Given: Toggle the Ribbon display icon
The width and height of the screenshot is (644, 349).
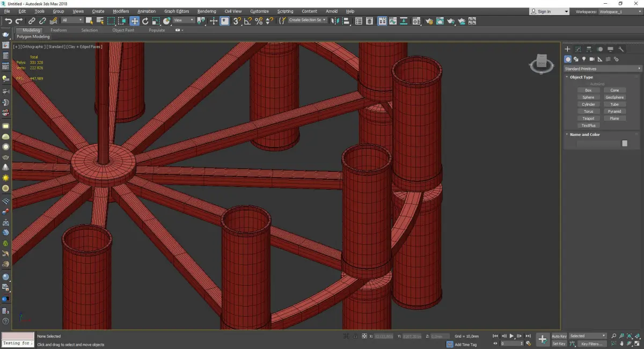Looking at the screenshot, I should 383,21.
